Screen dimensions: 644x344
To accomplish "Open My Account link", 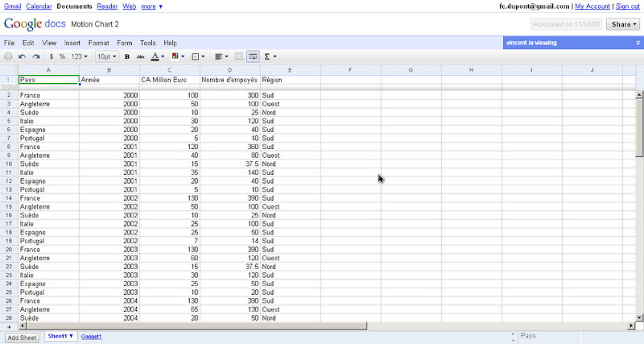I will [x=592, y=6].
